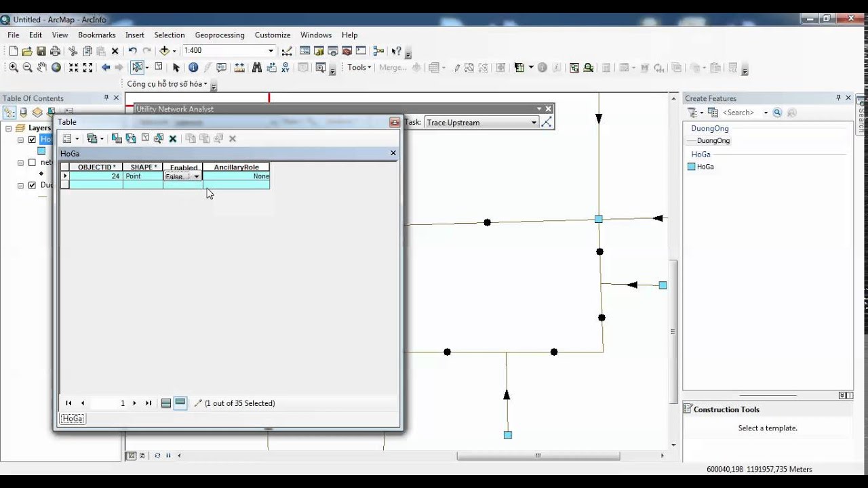868x488 pixels.
Task: Print the map
Action: 55,51
